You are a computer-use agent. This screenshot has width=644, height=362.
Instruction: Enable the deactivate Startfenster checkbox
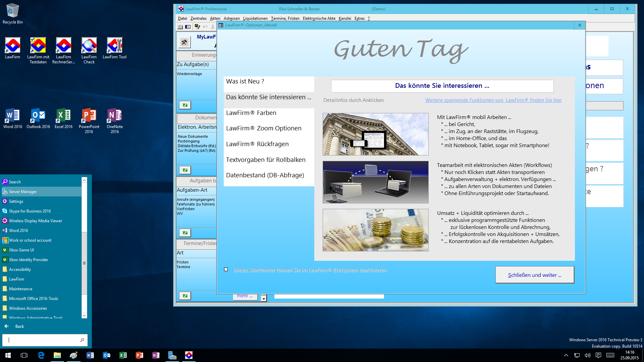pyautogui.click(x=226, y=269)
